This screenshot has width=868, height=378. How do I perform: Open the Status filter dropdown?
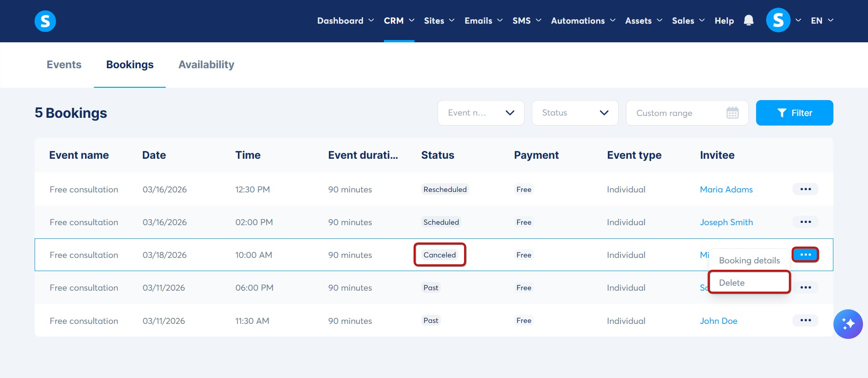[575, 113]
